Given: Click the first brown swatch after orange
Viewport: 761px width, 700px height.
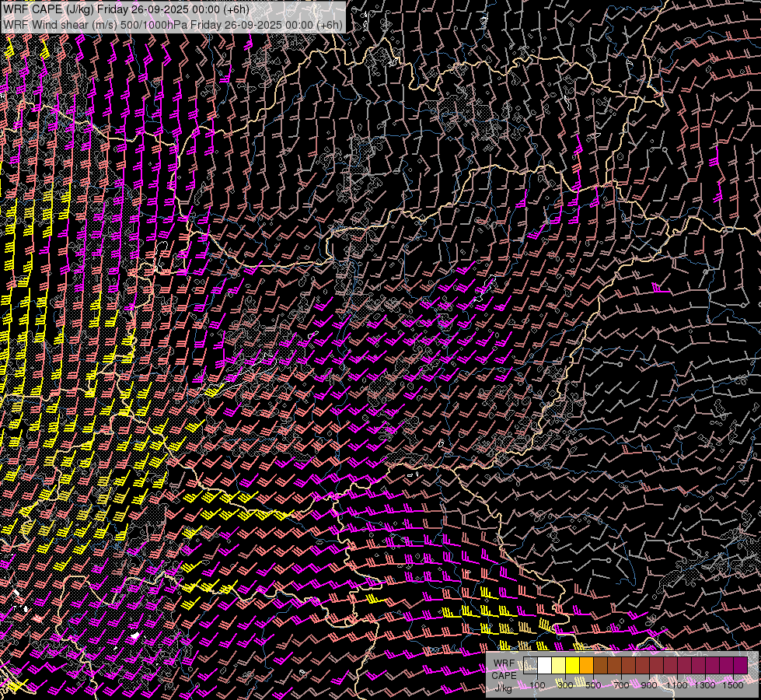Looking at the screenshot, I should click(600, 665).
